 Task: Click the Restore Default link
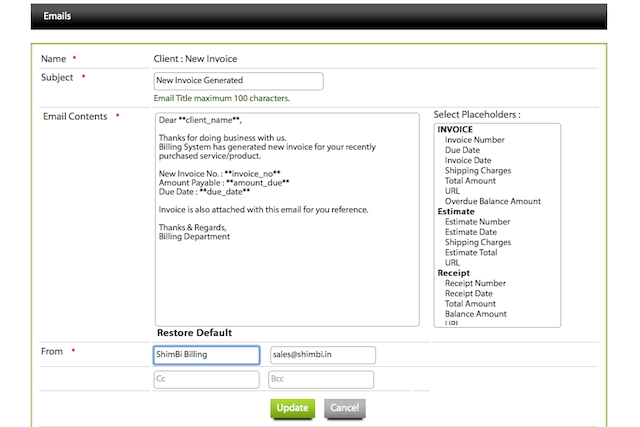pos(194,333)
